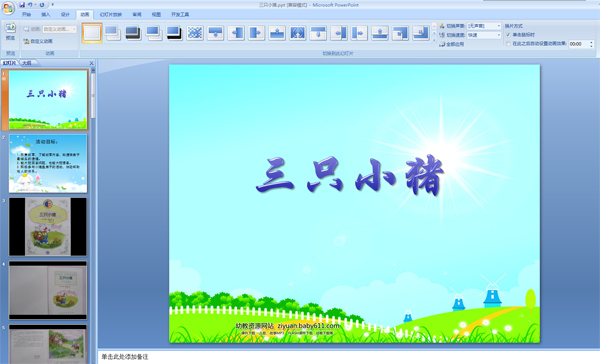Viewport: 600px width, 364px height.
Task: Click Apply To All button
Action: coord(452,44)
